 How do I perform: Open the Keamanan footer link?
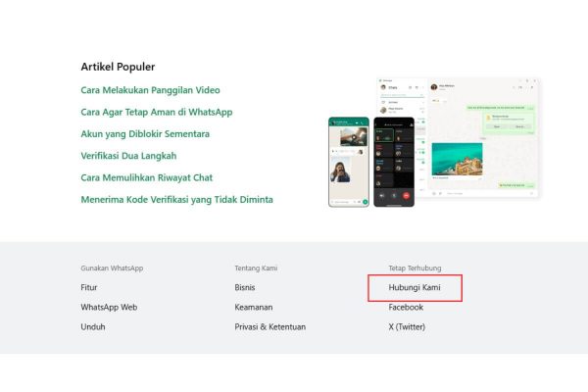(x=254, y=307)
